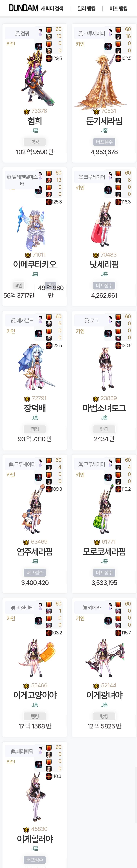Click the DUNDAM site logo
The height and width of the screenshot is (868, 137).
coord(23,8)
